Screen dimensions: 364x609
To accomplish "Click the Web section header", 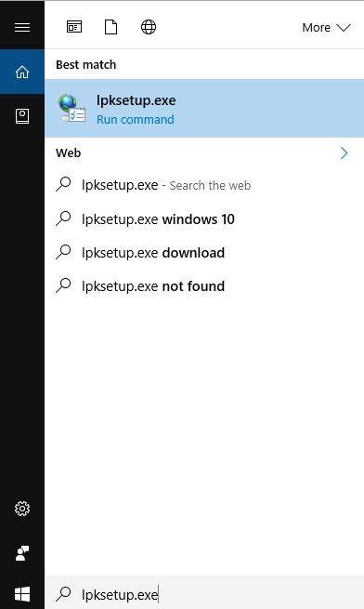I will (69, 152).
